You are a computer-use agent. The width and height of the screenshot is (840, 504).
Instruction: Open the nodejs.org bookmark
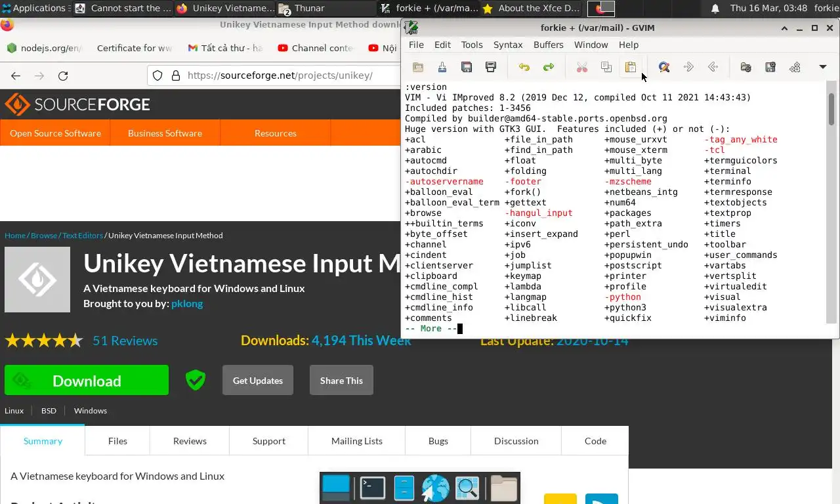(x=43, y=48)
